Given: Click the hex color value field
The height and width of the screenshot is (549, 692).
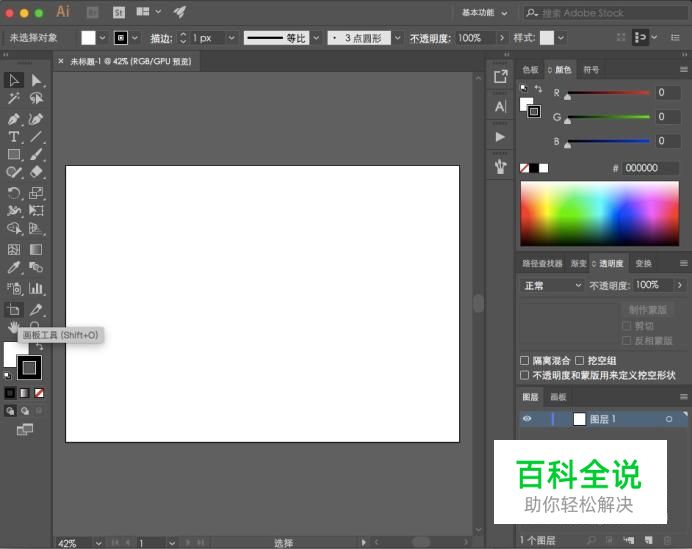Looking at the screenshot, I should (x=651, y=168).
